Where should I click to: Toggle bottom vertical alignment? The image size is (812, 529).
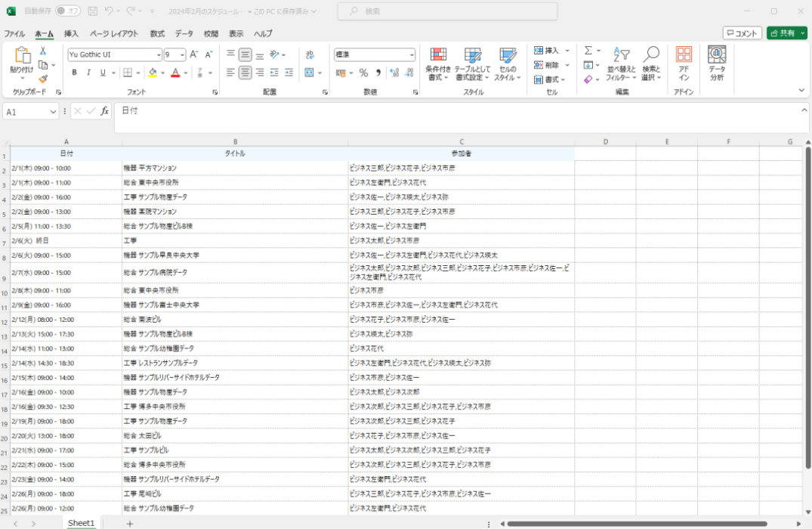259,54
